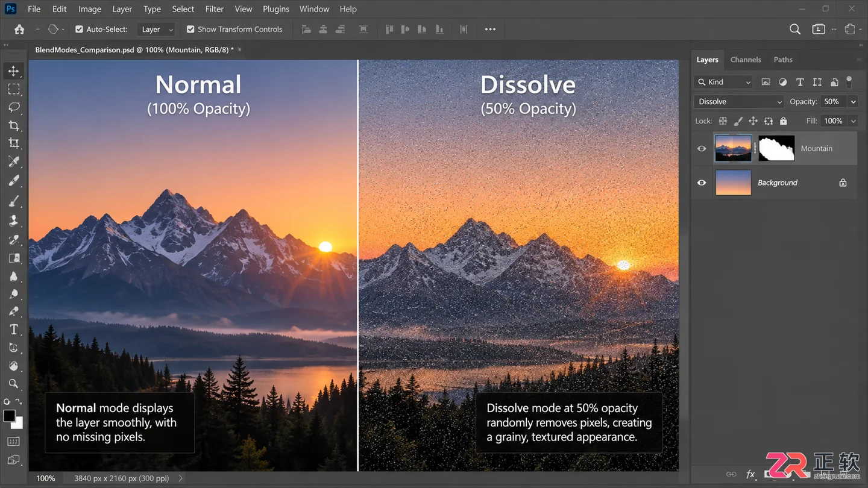The width and height of the screenshot is (868, 488).
Task: Open the Dissolve blend mode dropdown
Action: tap(739, 102)
